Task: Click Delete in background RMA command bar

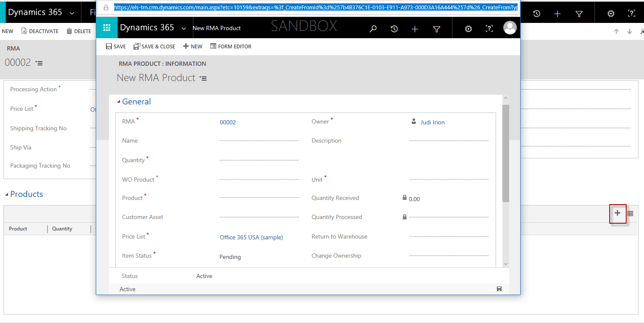Action: click(x=79, y=31)
